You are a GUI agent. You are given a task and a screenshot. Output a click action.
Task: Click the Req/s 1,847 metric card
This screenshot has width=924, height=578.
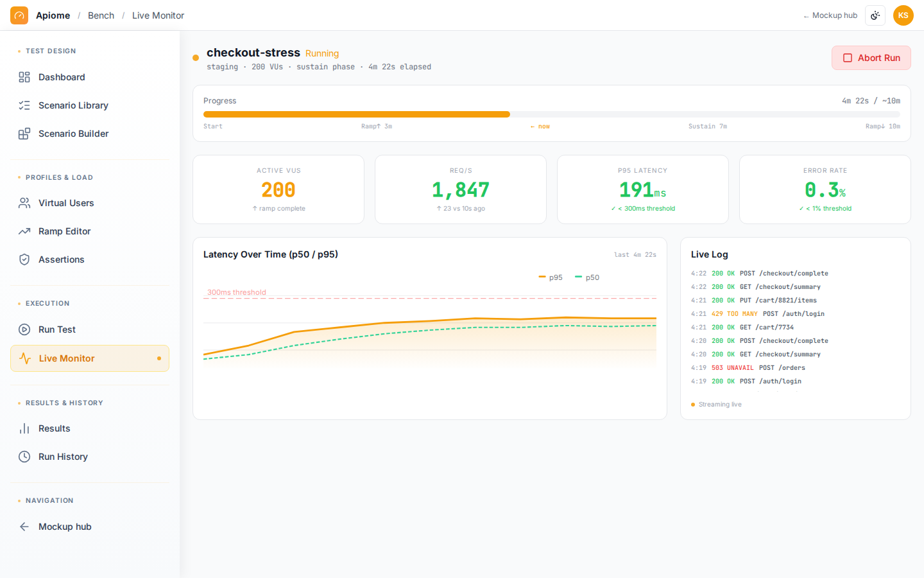(461, 189)
